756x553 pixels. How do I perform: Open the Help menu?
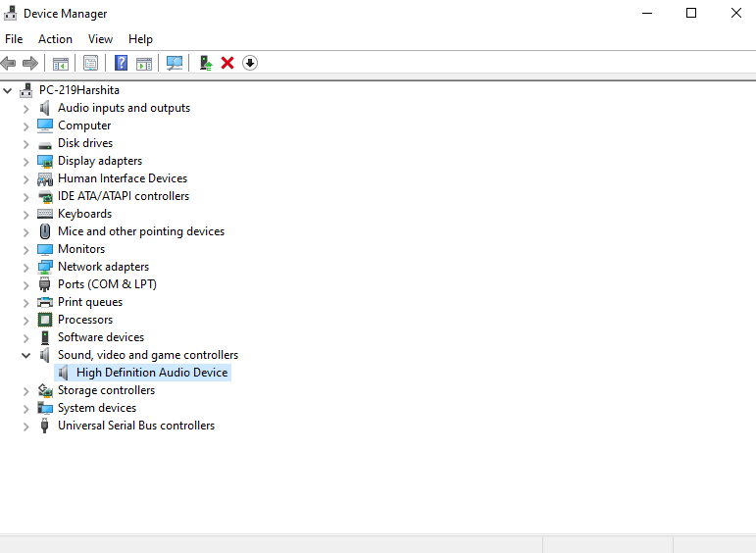[x=140, y=39]
